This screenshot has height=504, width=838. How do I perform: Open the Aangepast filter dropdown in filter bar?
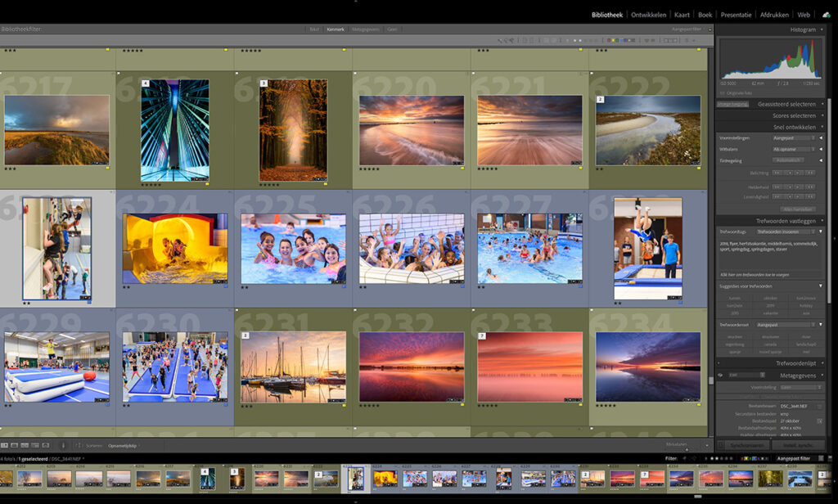[x=687, y=29]
